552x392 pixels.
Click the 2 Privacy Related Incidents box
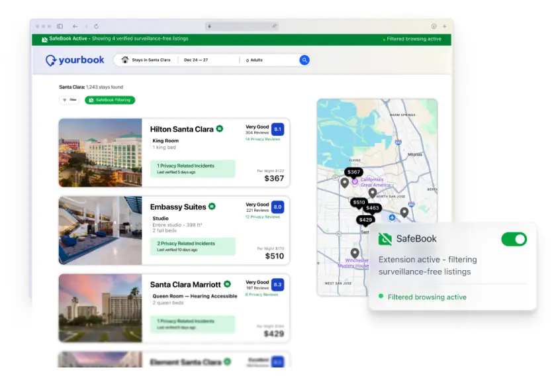[x=193, y=246]
